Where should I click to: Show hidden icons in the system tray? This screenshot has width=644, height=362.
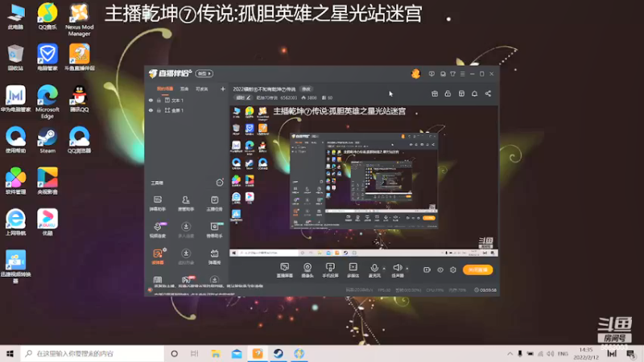tap(510, 353)
